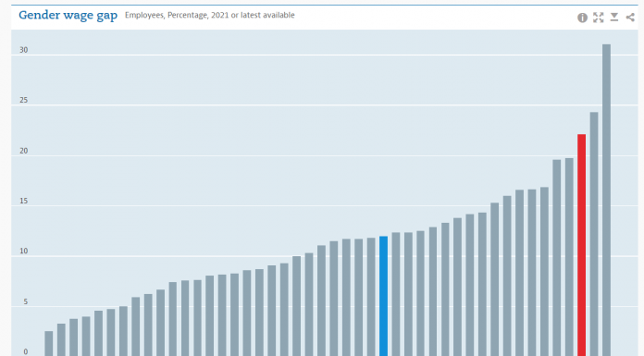Click the second tallest gray bar

pyautogui.click(x=594, y=234)
